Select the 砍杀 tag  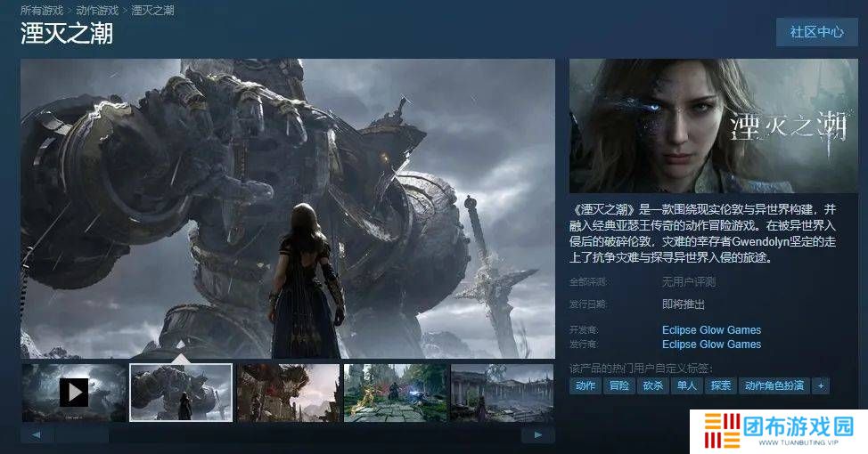click(652, 386)
